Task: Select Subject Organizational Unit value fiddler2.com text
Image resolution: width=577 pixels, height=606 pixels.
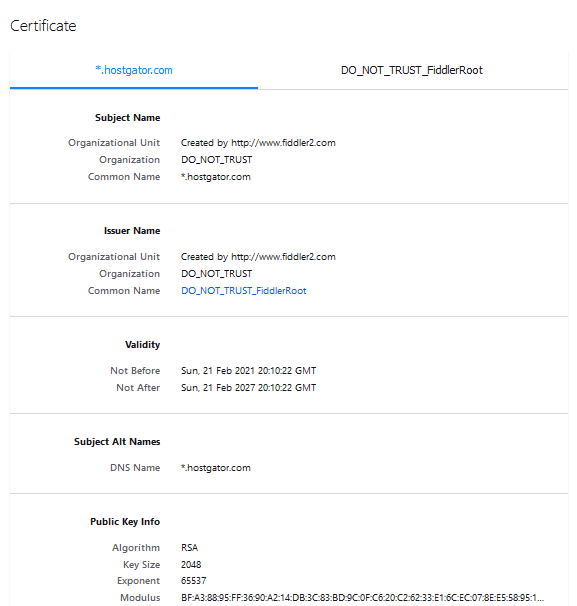Action: [258, 143]
